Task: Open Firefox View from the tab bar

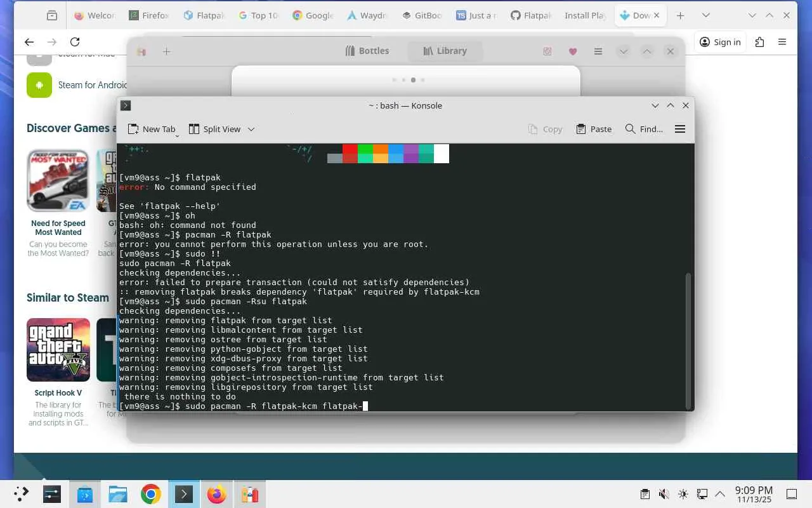Action: (52, 16)
